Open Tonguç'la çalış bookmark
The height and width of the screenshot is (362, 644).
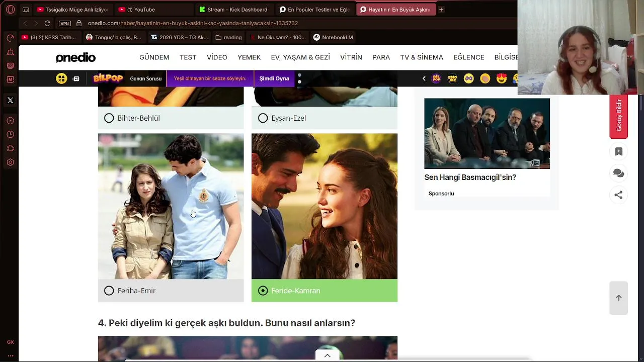pyautogui.click(x=114, y=37)
